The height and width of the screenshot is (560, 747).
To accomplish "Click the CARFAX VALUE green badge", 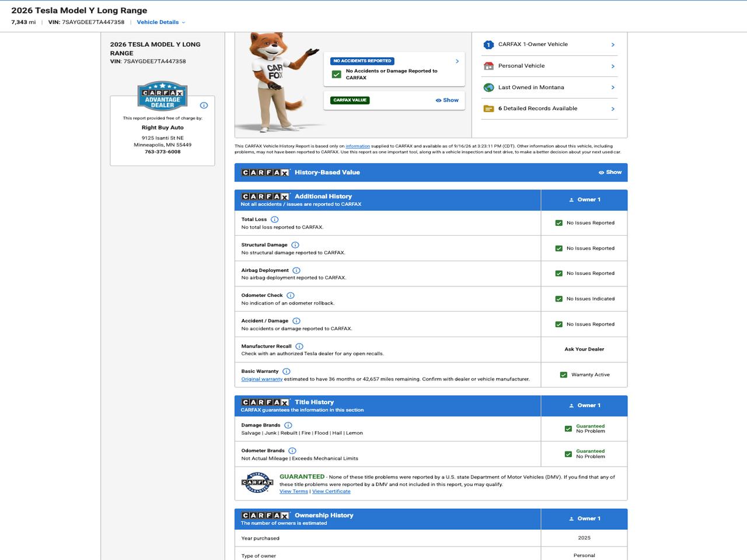I will (350, 100).
